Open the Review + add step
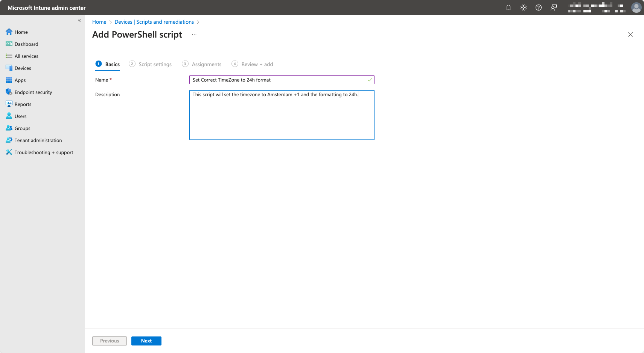The image size is (644, 353). [257, 64]
